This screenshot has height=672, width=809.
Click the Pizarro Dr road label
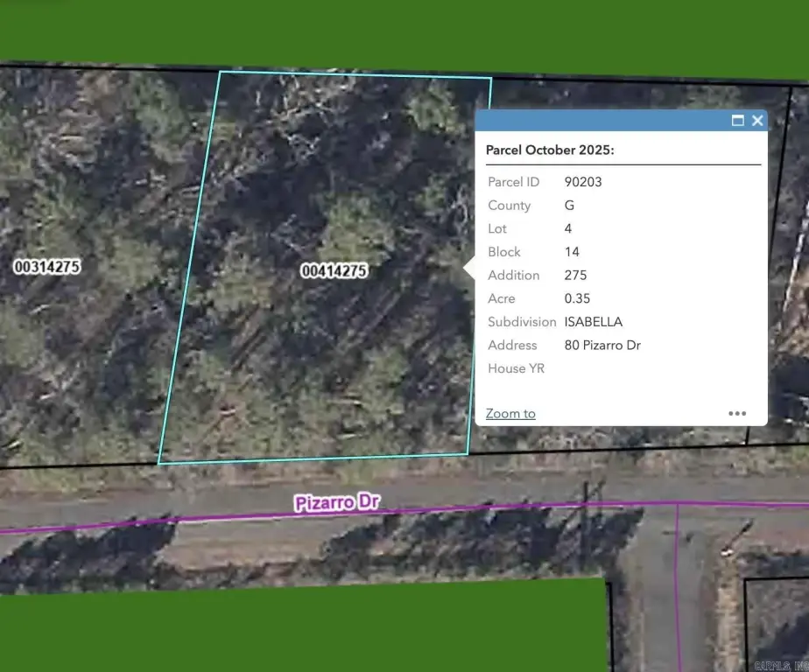click(336, 504)
